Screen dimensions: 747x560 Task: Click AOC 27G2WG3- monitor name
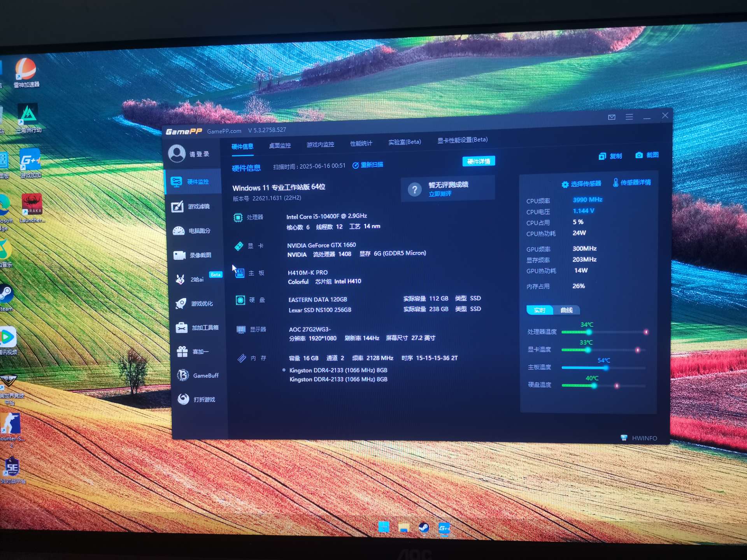coord(310,329)
